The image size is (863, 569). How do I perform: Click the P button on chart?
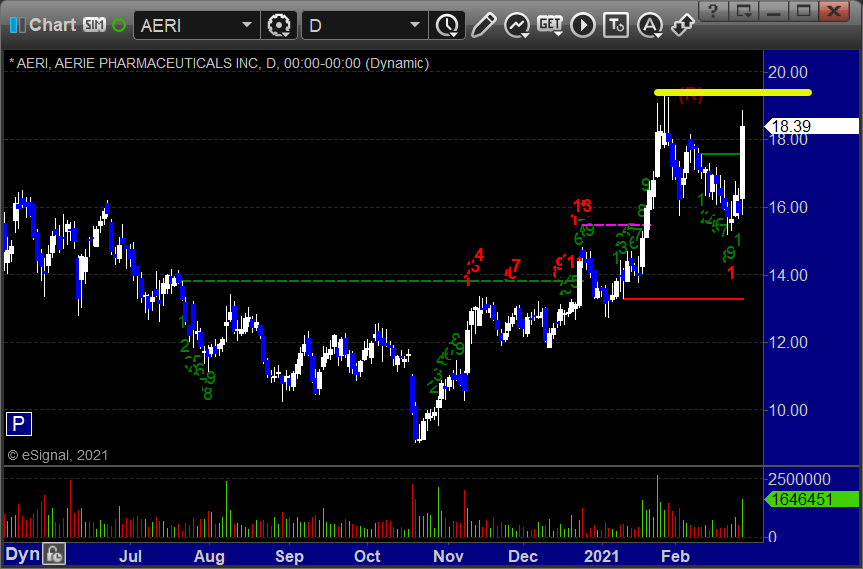point(19,424)
